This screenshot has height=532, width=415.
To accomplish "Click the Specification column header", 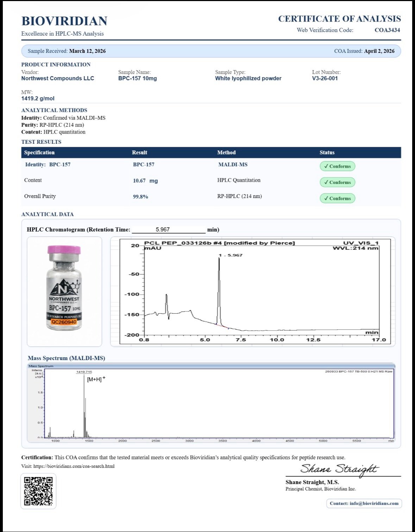I will (x=39, y=153).
